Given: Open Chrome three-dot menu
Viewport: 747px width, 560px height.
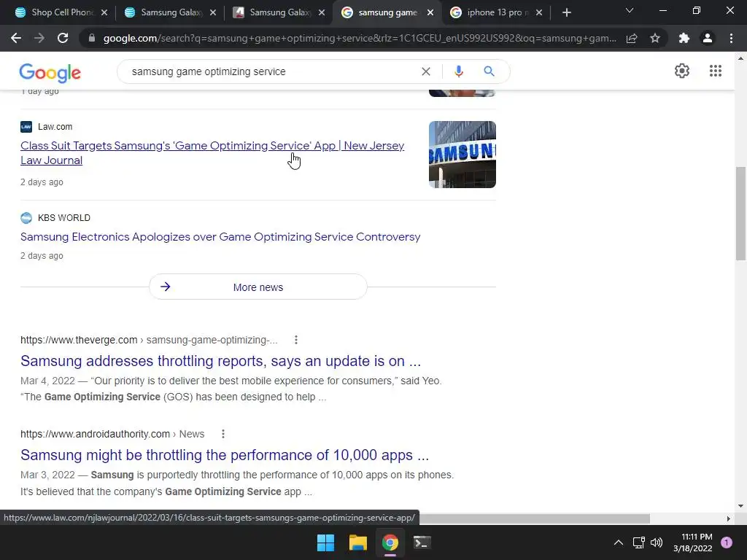Looking at the screenshot, I should coord(731,38).
